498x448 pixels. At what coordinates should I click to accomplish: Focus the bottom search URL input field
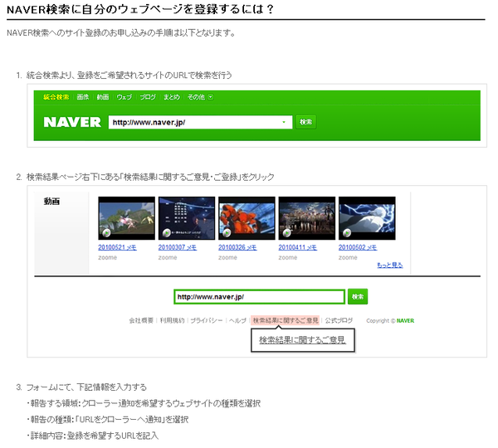[x=259, y=297]
